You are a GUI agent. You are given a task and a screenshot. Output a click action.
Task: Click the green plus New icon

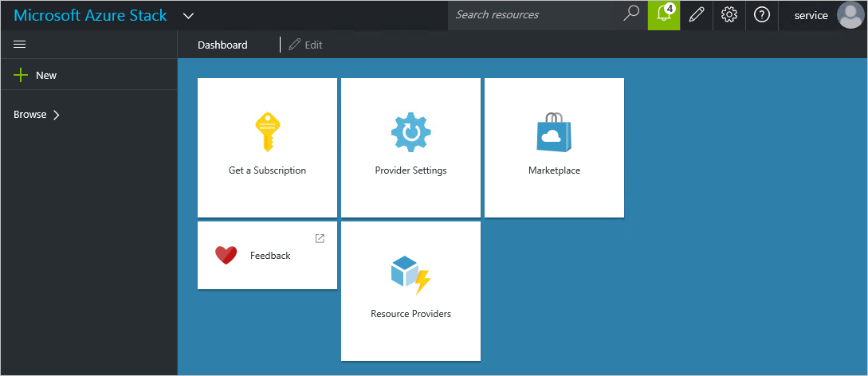point(21,75)
